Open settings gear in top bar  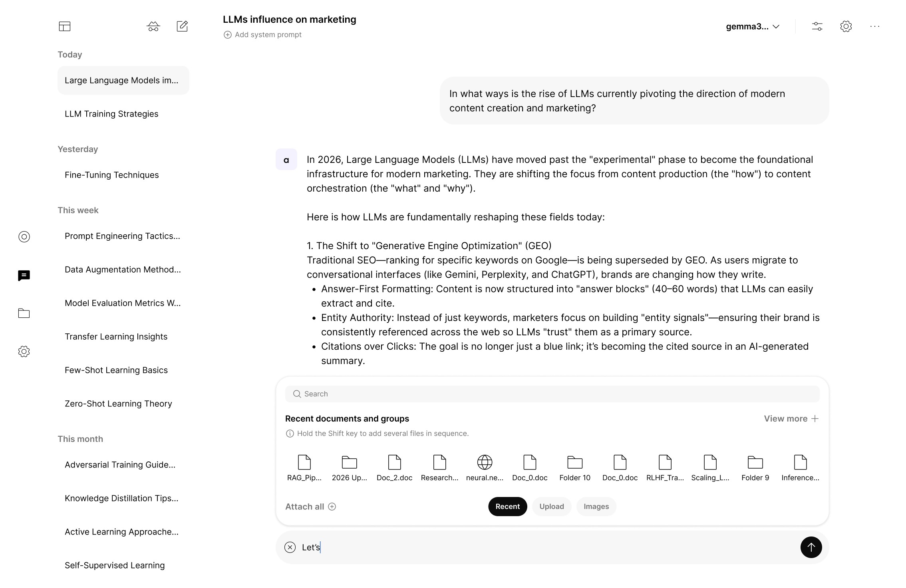(x=846, y=26)
